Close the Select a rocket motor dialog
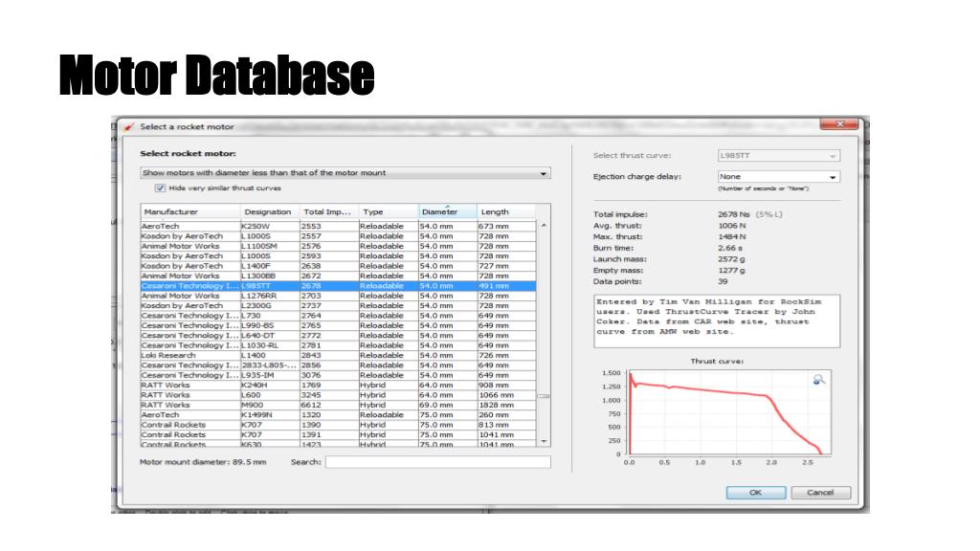The image size is (980, 551). pos(839,123)
